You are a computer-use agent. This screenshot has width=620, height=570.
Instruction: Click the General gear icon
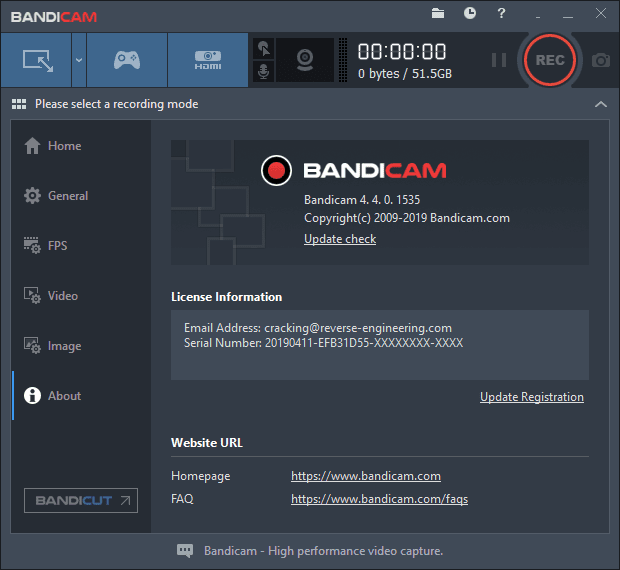(32, 196)
